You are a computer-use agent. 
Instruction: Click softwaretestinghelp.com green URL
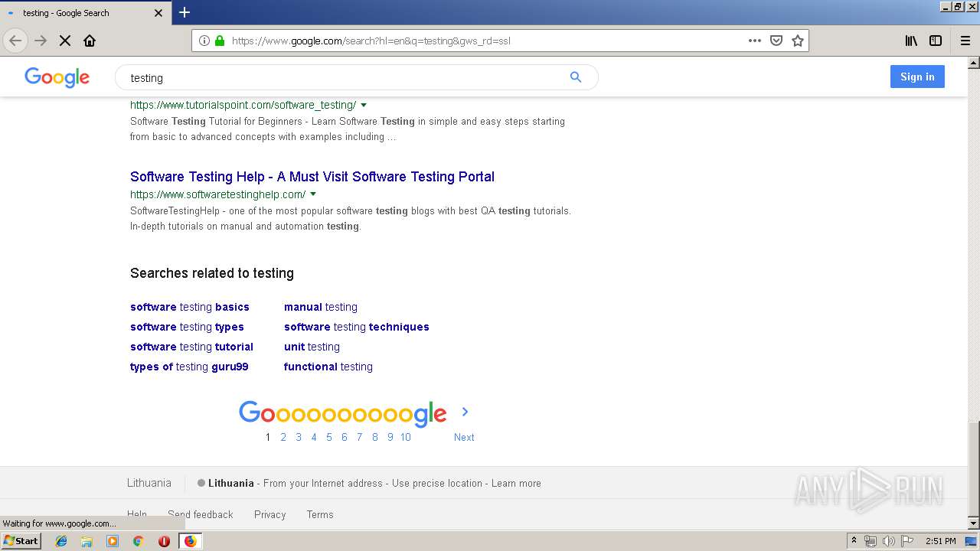coord(218,194)
